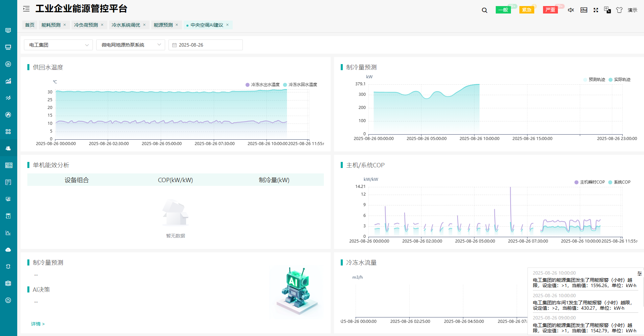The image size is (644, 336).
Task: Toggle the 主机瞬时COP legend series
Action: (589, 182)
